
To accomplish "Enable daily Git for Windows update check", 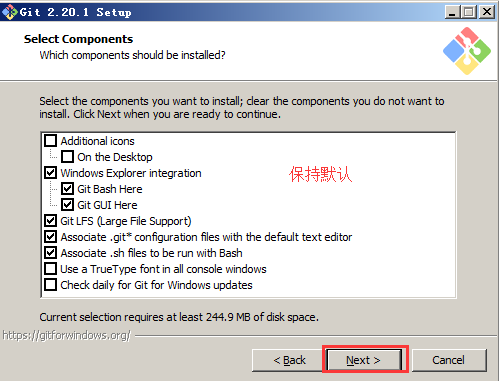I will tap(51, 285).
